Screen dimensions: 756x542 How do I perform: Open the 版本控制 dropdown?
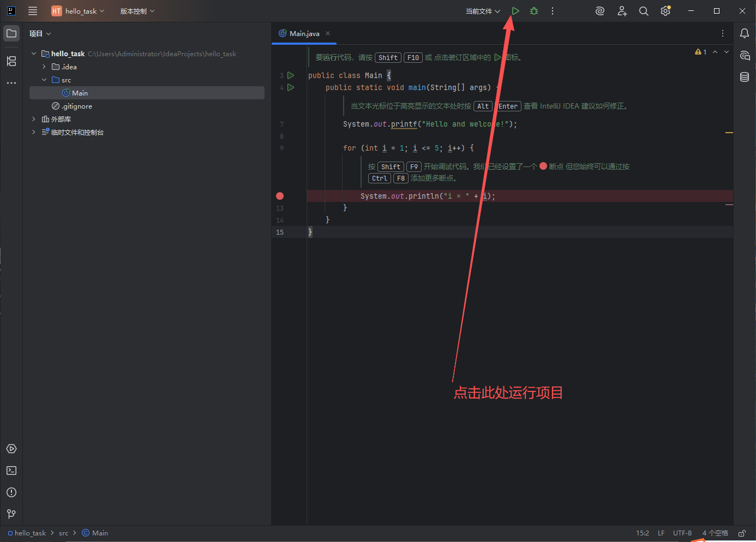137,11
